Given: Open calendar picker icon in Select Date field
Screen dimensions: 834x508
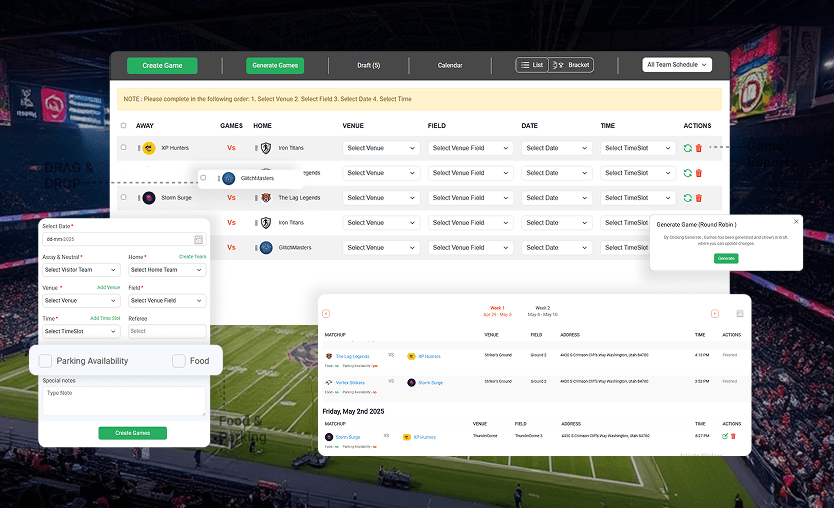Looking at the screenshot, I should (198, 239).
